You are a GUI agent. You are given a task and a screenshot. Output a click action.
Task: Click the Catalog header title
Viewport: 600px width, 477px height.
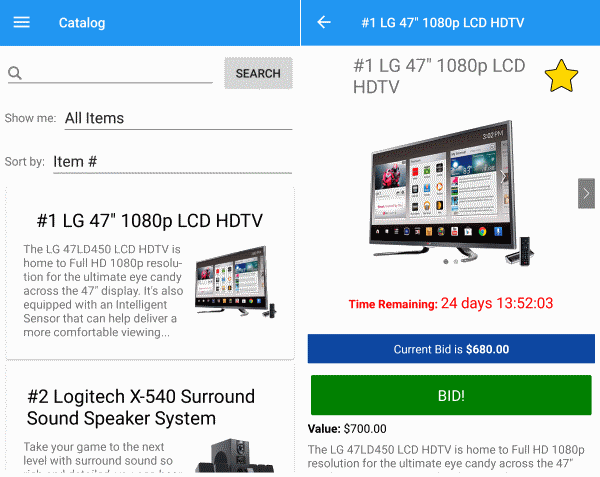pyautogui.click(x=82, y=23)
